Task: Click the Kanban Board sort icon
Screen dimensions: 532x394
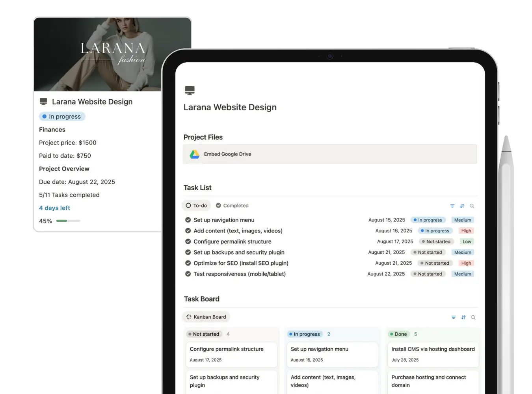Action: (x=463, y=318)
